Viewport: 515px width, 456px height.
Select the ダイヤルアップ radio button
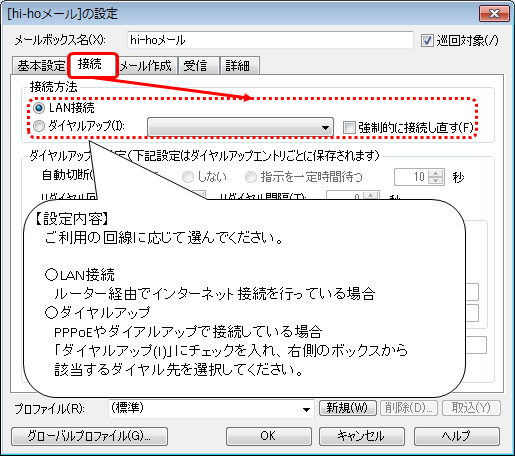click(39, 126)
